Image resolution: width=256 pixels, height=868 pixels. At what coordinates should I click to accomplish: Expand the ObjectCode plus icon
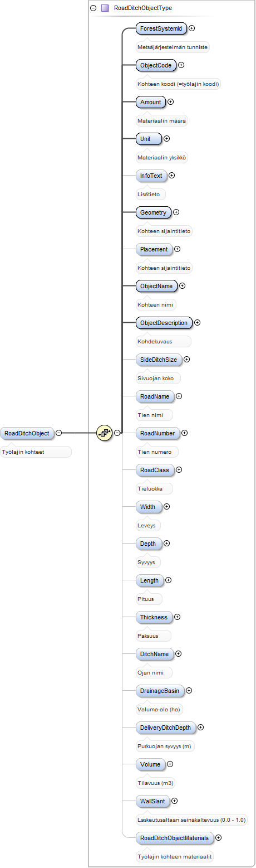[x=181, y=65]
